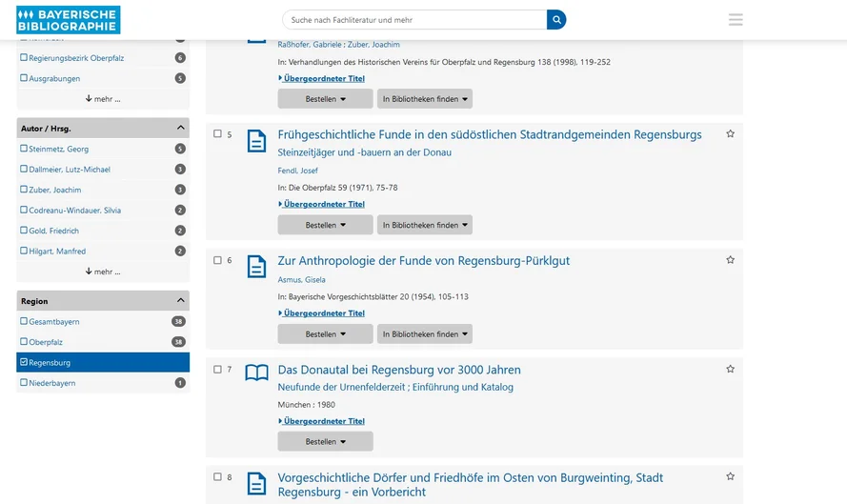This screenshot has height=504, width=847.
Task: Bookmark result 6 with the star icon
Action: (x=731, y=260)
